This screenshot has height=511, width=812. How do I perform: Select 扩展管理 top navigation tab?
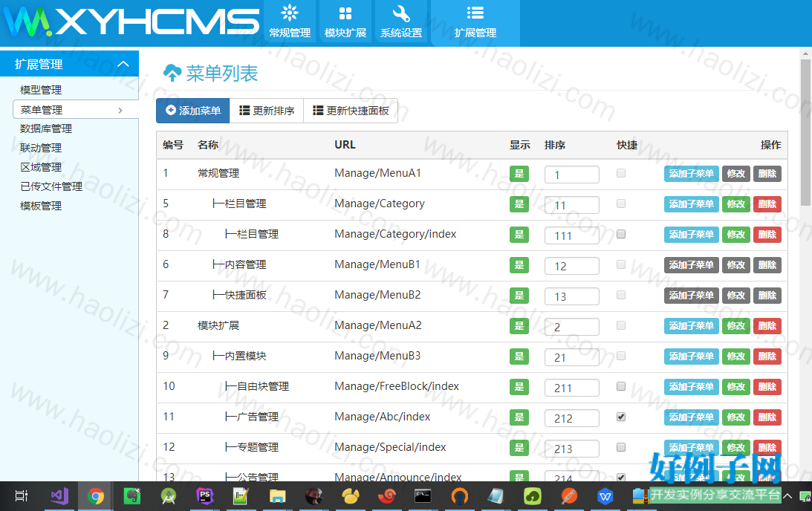click(475, 22)
